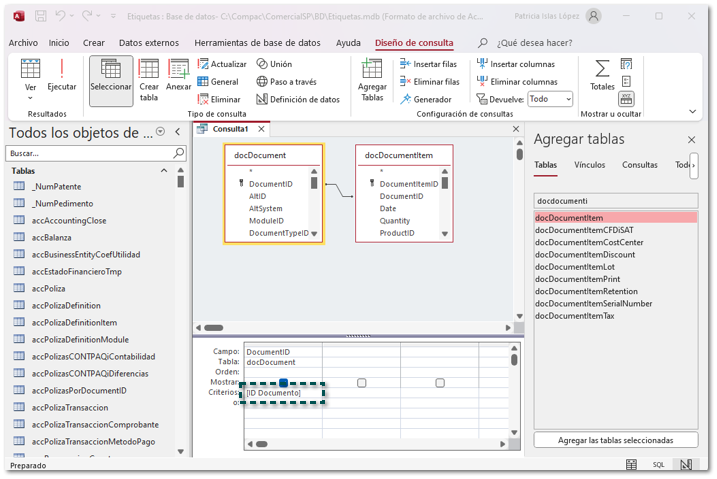Toggle the Totales row icon
Image resolution: width=717 pixels, height=479 pixels.
tap(602, 75)
